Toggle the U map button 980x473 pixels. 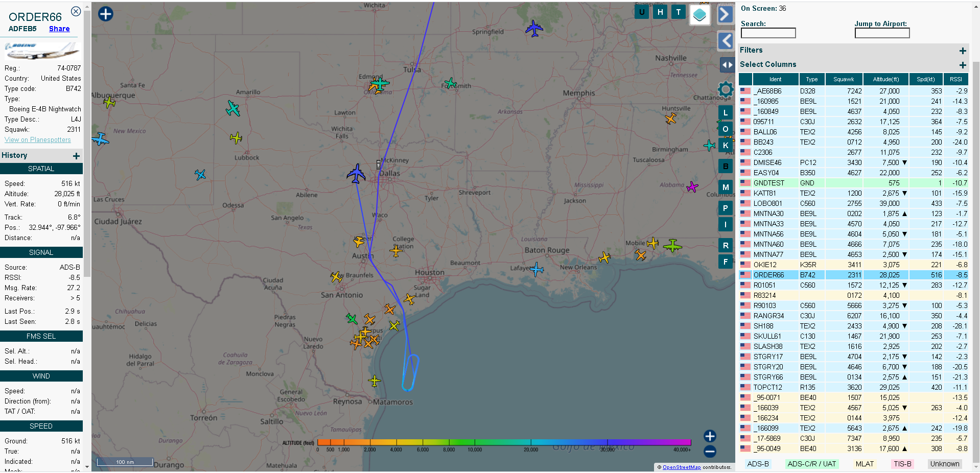pos(642,12)
